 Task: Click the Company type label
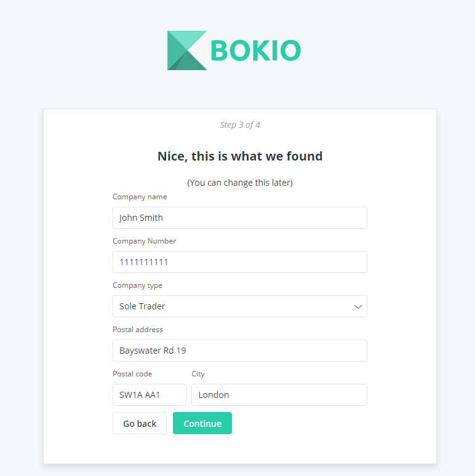(x=138, y=285)
